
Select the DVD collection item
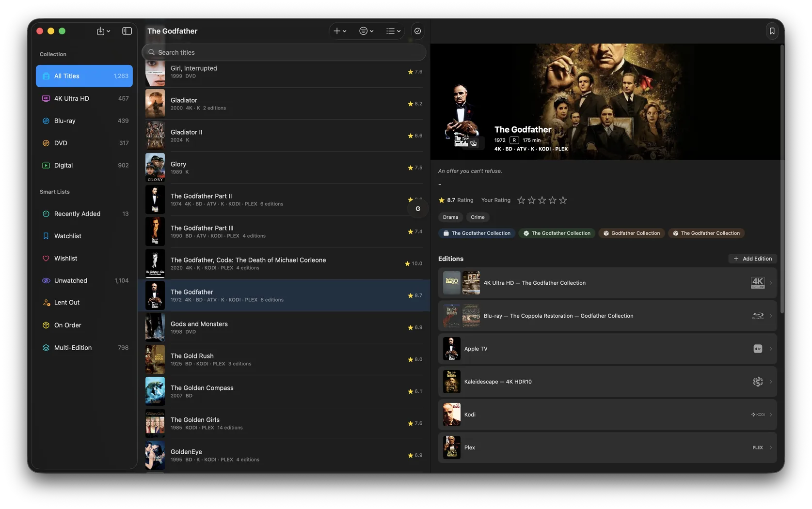tap(84, 143)
